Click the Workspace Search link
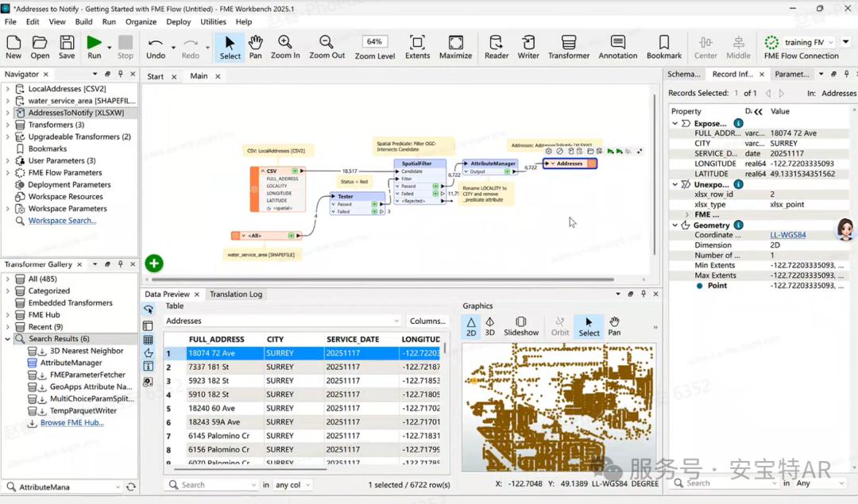The height and width of the screenshot is (504, 858). pos(63,221)
